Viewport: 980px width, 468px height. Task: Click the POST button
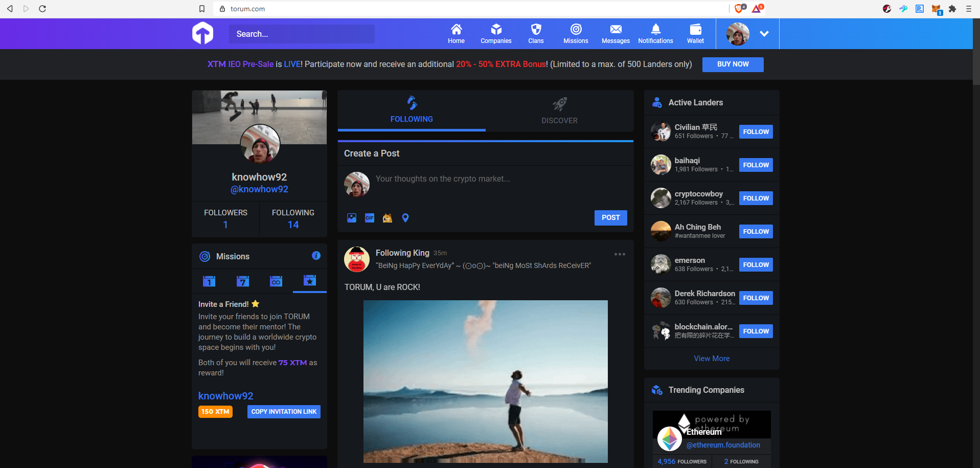[610, 218]
